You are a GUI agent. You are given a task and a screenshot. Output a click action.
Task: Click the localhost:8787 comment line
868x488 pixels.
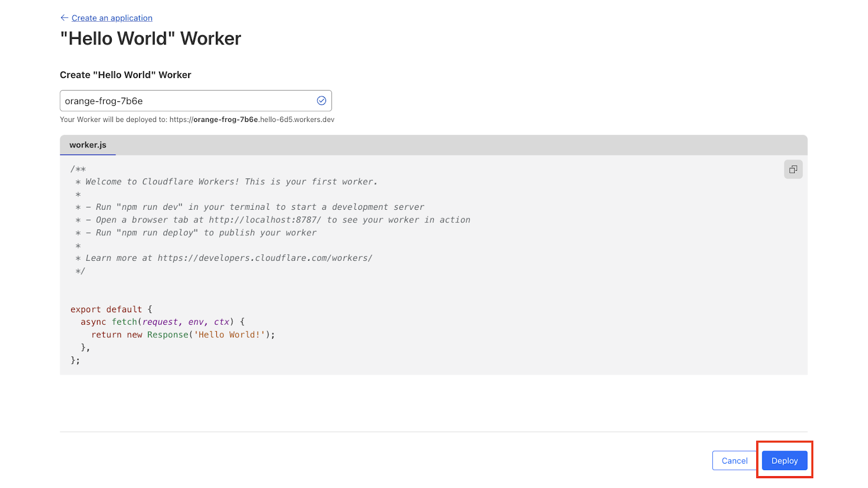coord(273,220)
